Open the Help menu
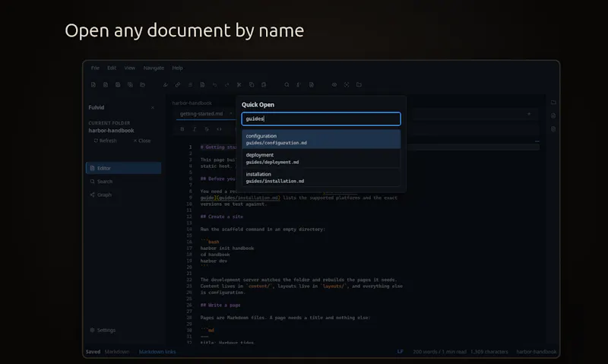The image size is (608, 364). [x=177, y=68]
